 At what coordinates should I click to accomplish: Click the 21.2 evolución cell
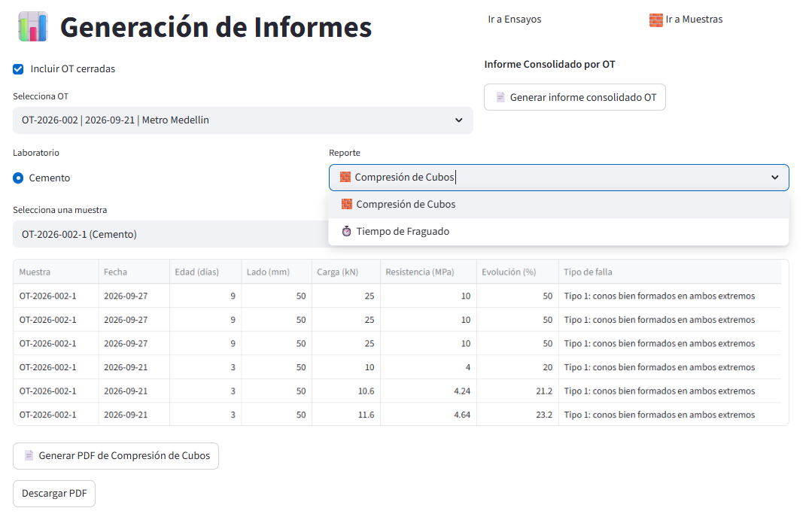tap(517, 391)
